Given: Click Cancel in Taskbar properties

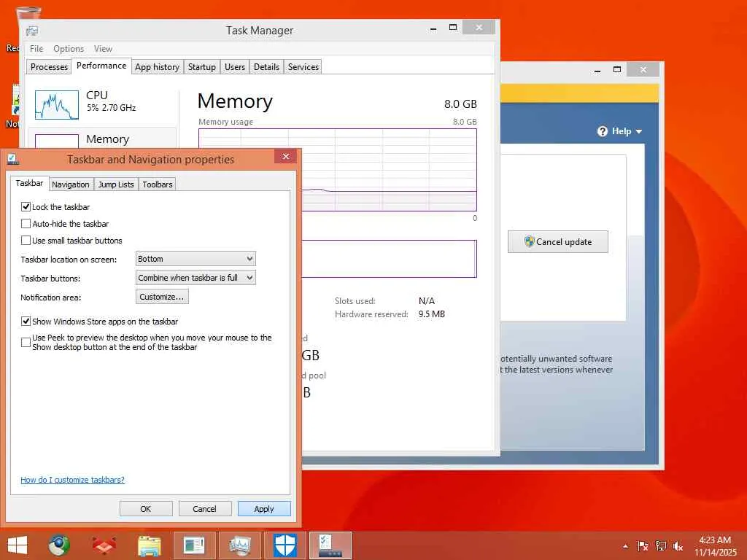Looking at the screenshot, I should (x=205, y=508).
